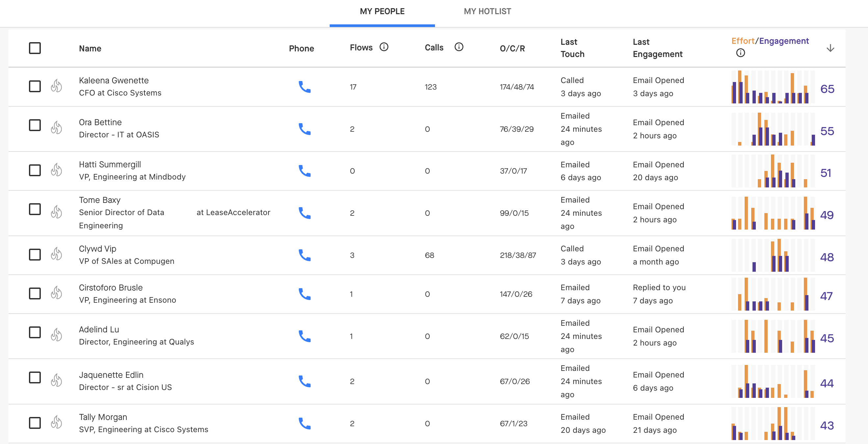
Task: Click 'VP, Engineering at Ensono' subtitle
Action: (x=127, y=300)
